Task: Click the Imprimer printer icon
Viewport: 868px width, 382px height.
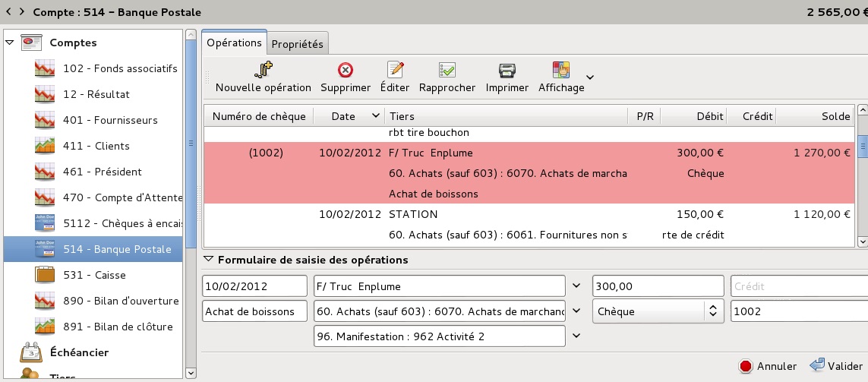Action: point(507,71)
